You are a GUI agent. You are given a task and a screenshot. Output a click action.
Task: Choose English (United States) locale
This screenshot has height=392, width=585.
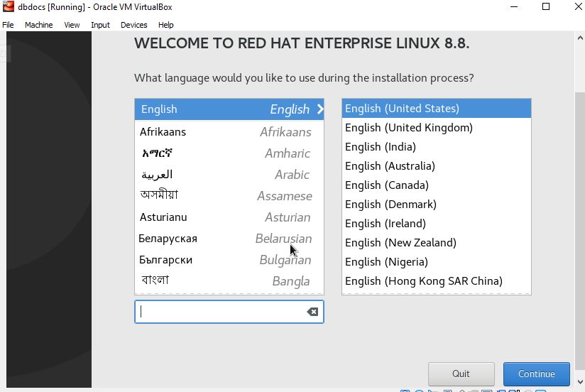point(437,108)
